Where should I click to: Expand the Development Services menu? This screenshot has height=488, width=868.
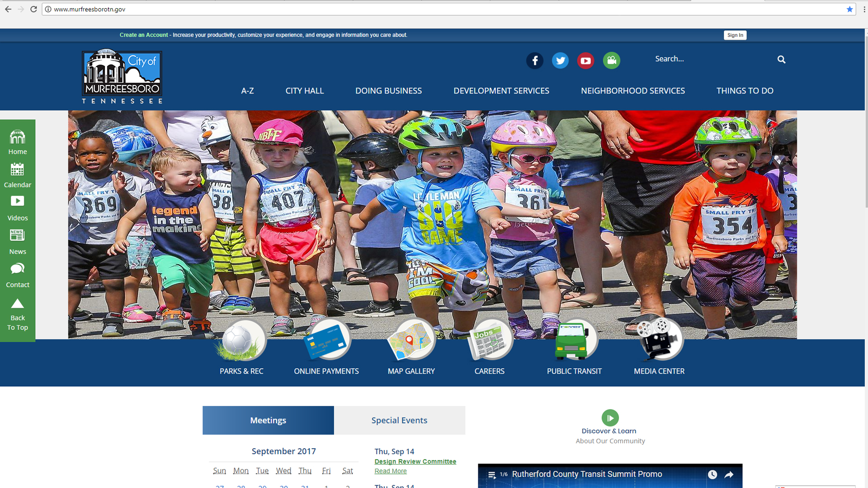pyautogui.click(x=501, y=91)
